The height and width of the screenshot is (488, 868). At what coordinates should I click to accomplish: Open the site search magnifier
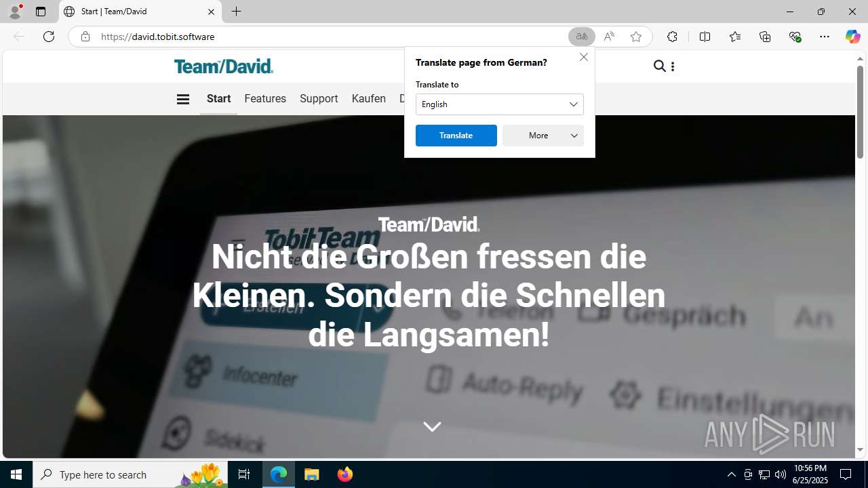(659, 66)
